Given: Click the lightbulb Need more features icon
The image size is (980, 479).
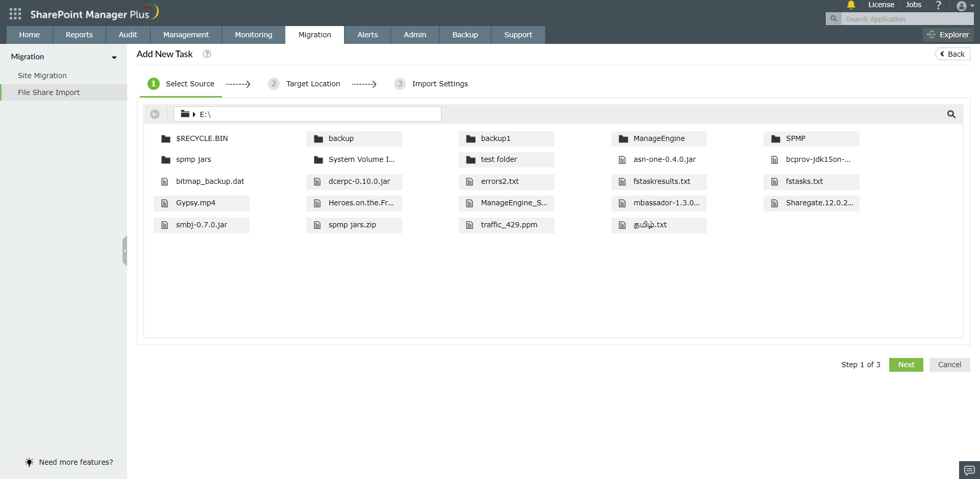Looking at the screenshot, I should point(30,462).
